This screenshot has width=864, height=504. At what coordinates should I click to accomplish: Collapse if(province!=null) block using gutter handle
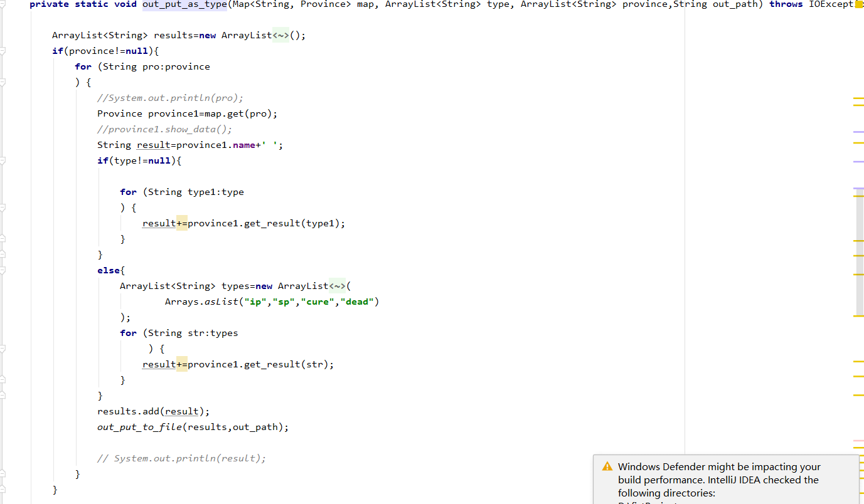pos(3,51)
